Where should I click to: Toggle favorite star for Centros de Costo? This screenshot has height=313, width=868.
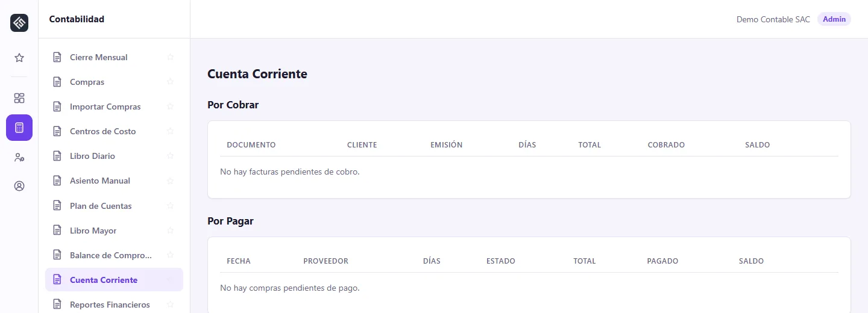pos(170,131)
